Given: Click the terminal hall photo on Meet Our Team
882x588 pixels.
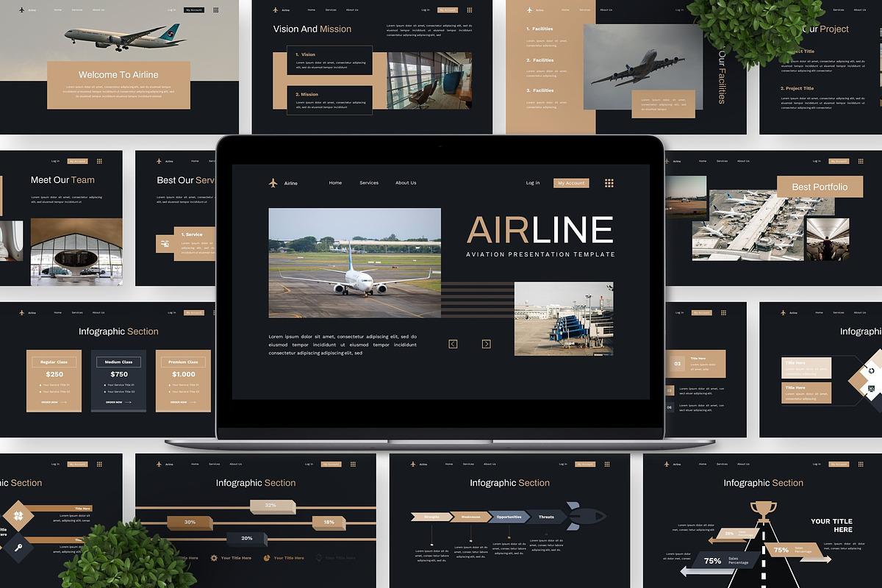Looking at the screenshot, I should [x=76, y=251].
